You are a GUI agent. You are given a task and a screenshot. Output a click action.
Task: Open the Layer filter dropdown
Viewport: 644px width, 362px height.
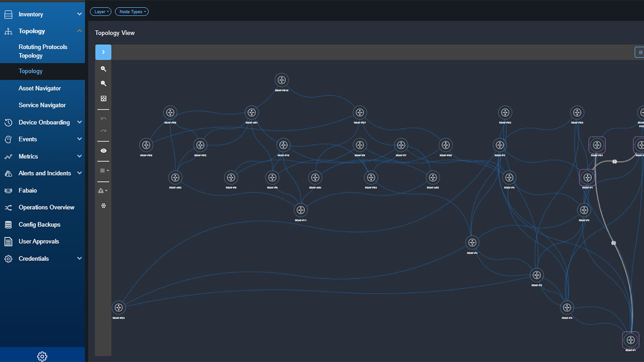pos(100,12)
